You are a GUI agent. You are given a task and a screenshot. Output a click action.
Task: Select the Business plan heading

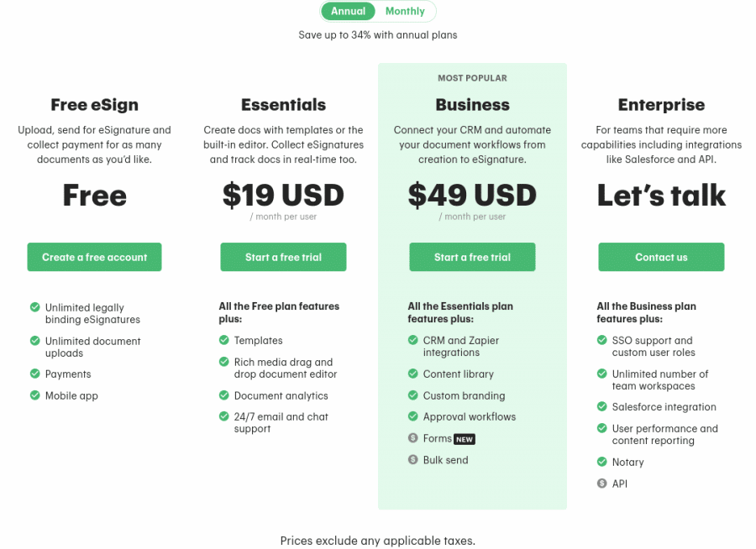[472, 105]
